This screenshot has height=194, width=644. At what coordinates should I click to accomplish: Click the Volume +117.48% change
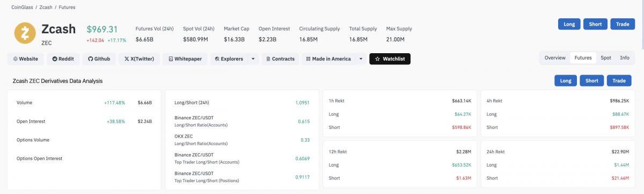(114, 103)
